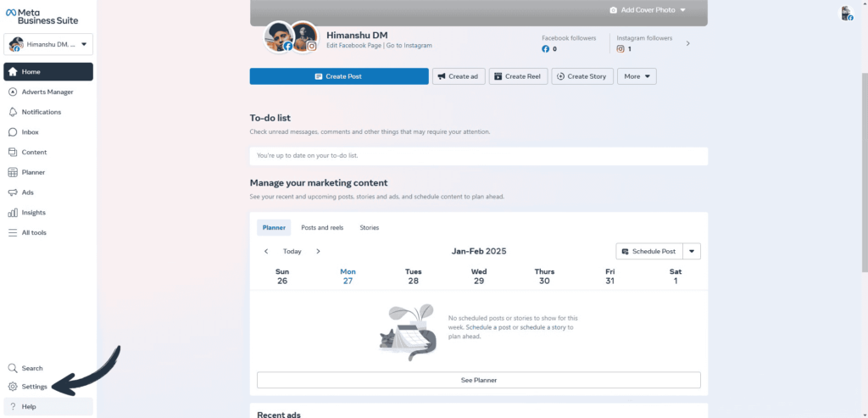
Task: Click the Ads megaphone icon in sidebar
Action: click(12, 192)
